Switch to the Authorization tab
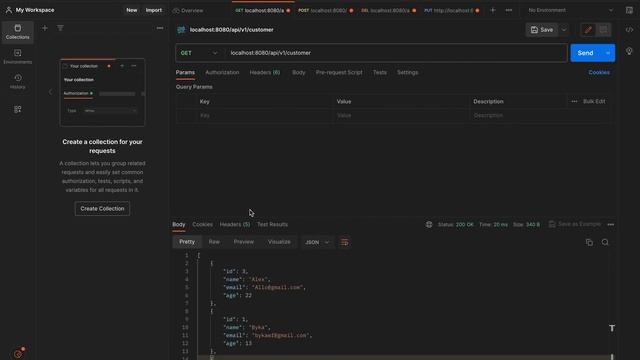The image size is (640, 360). [222, 72]
